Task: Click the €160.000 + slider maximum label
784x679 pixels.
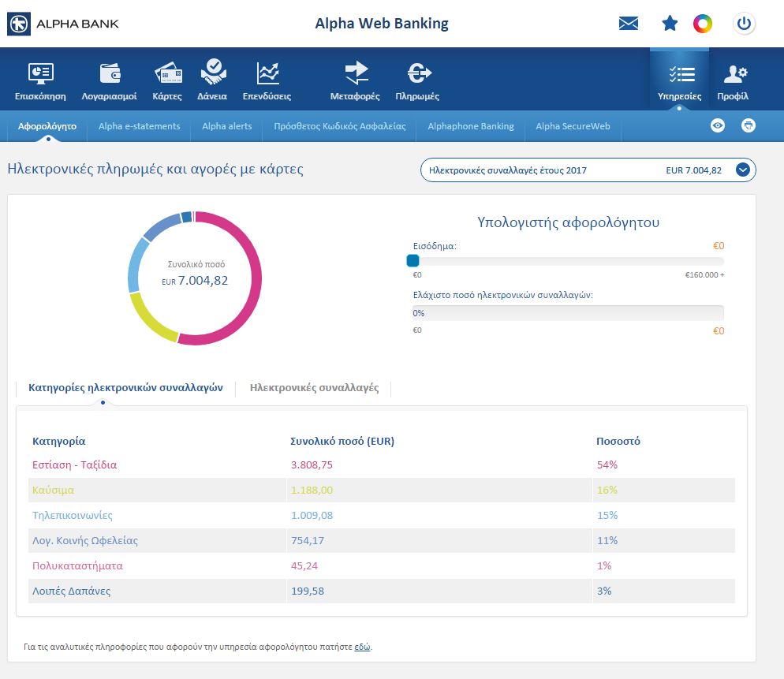Action: pos(704,275)
